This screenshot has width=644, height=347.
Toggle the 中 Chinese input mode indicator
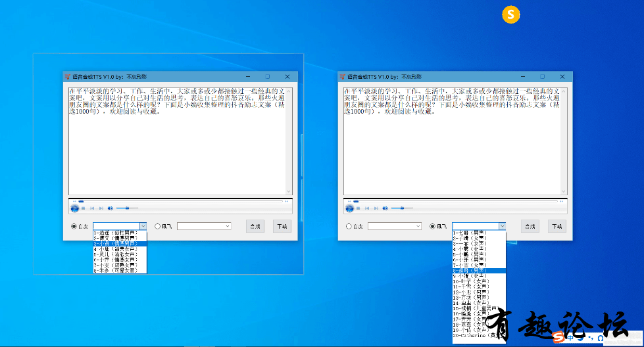click(x=570, y=338)
